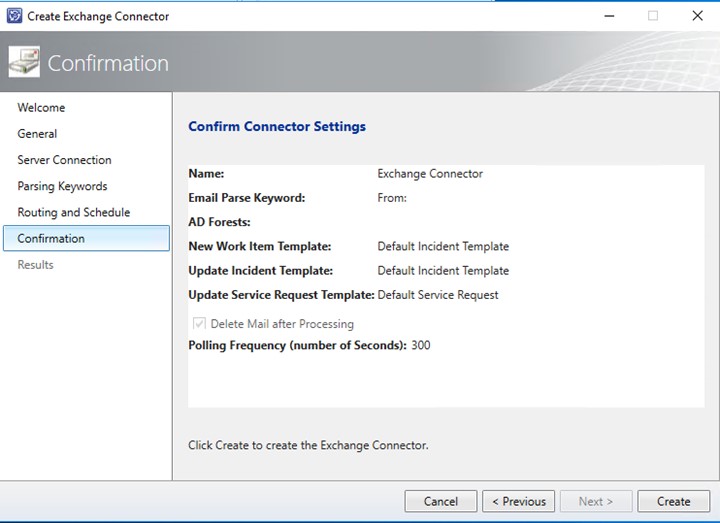The image size is (720, 523).
Task: Cancel the Exchange Connector wizard
Action: click(x=441, y=501)
